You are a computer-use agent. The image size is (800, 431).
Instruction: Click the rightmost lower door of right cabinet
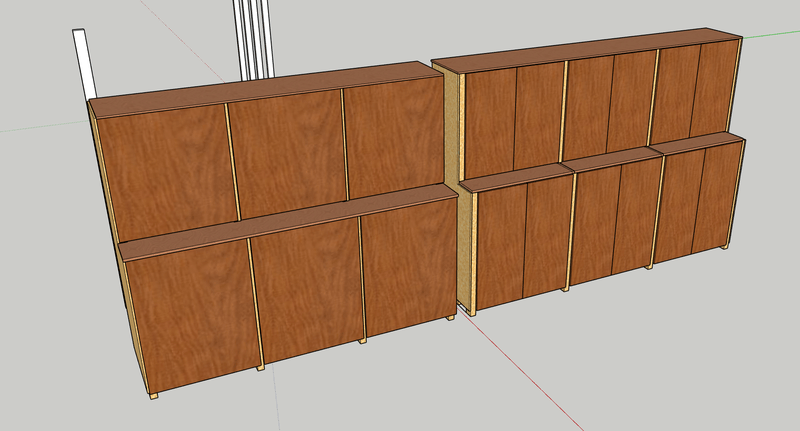point(717,197)
